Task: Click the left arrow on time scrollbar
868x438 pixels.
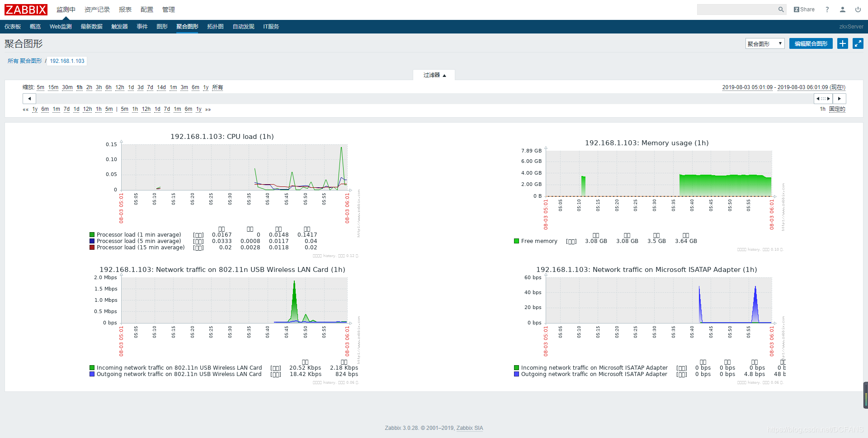Action: [x=29, y=99]
